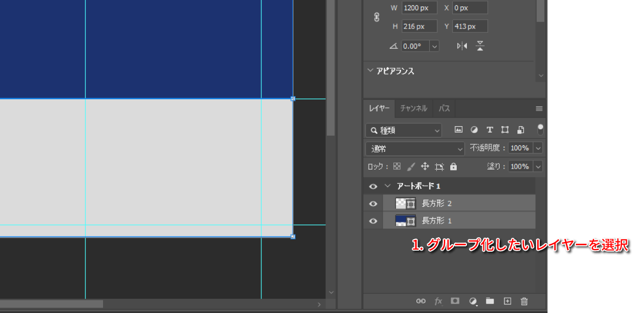The width and height of the screenshot is (644, 322).
Task: Toggle the width-height link chain icon
Action: coord(376,17)
